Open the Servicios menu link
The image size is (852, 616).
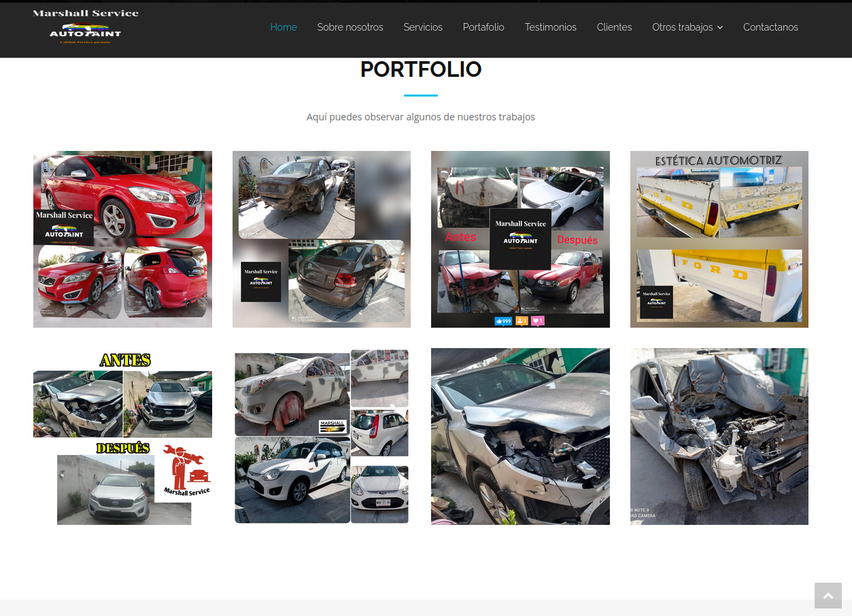coord(423,27)
